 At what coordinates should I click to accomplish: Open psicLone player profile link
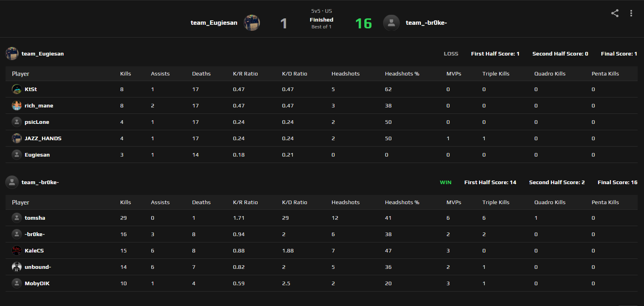(x=37, y=122)
